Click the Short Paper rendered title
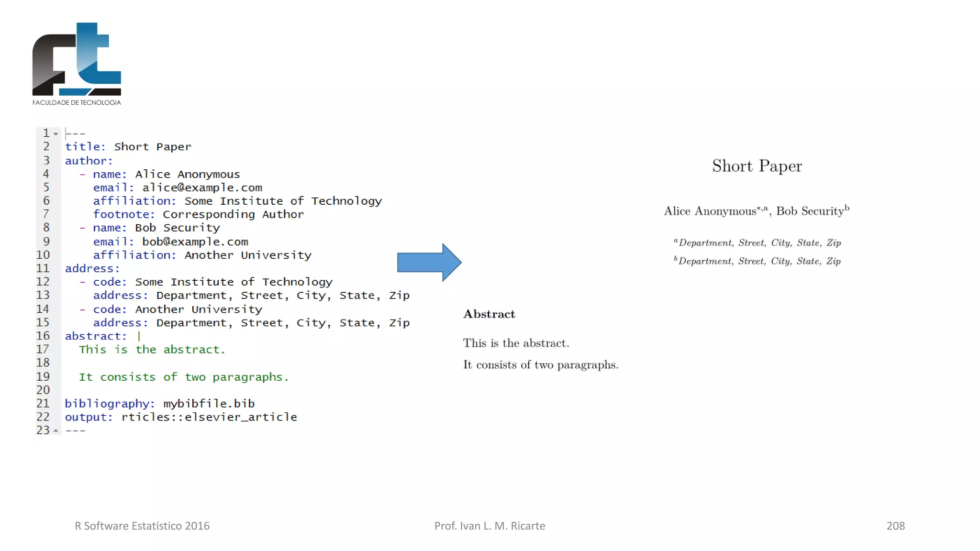Viewport: 980px width, 551px height. pos(757,166)
